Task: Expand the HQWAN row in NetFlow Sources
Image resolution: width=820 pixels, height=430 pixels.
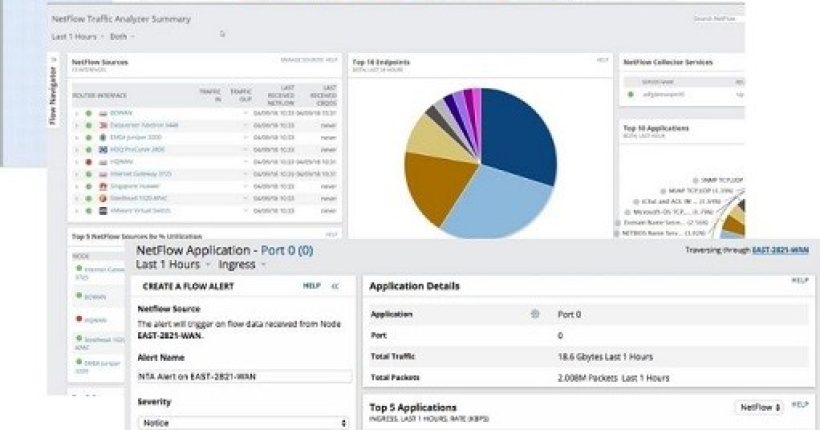Action: click(77, 162)
